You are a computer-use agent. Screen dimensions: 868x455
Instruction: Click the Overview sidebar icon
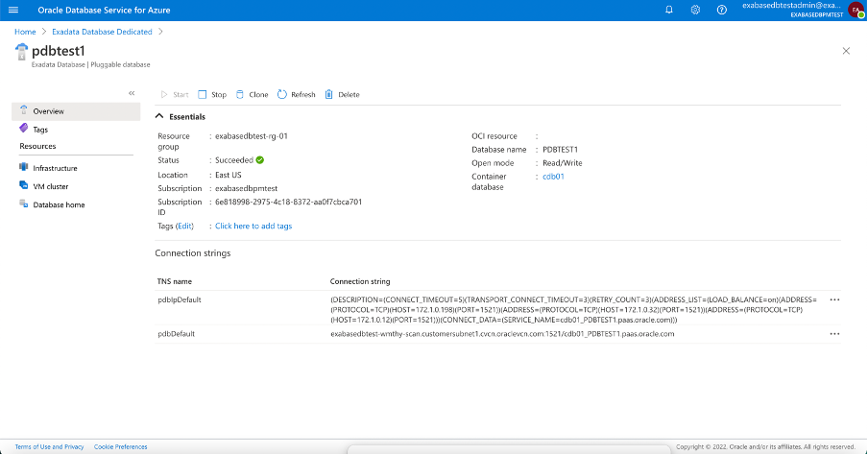pyautogui.click(x=23, y=110)
